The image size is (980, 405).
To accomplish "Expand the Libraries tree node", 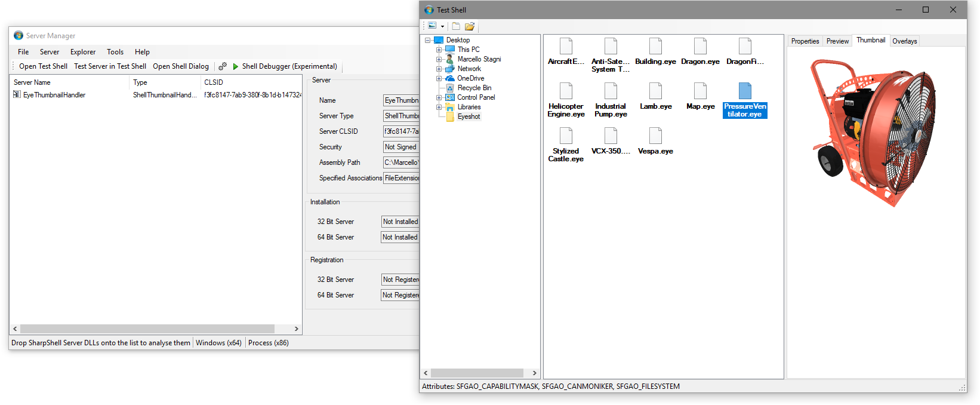I will coord(439,107).
